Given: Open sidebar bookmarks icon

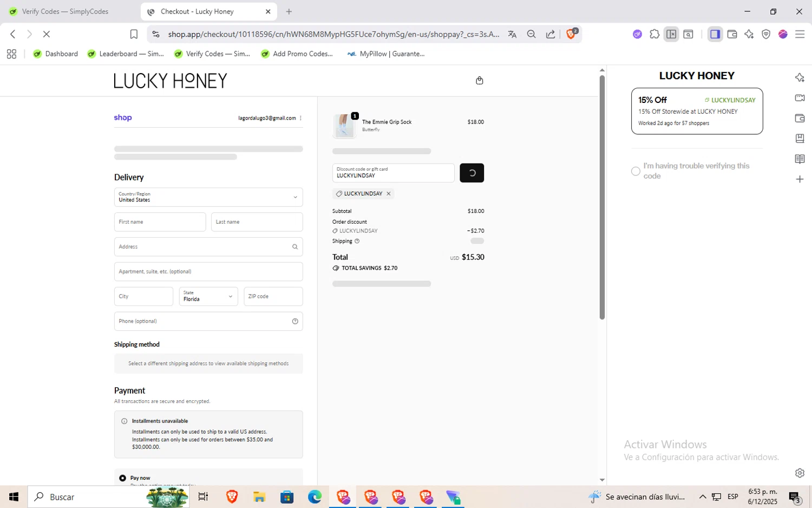Looking at the screenshot, I should click(x=800, y=139).
